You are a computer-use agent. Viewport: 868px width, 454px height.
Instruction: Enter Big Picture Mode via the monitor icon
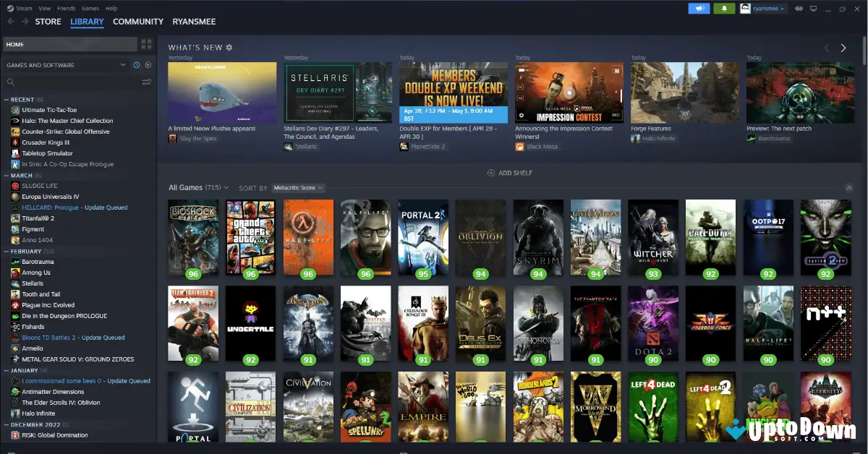pos(813,9)
